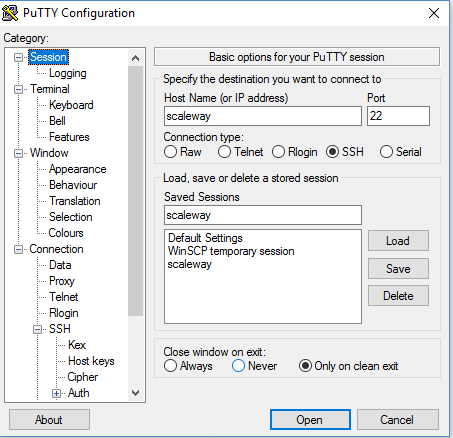Expand the Auth subcategory under SSH
This screenshot has height=438, width=453.
click(x=56, y=394)
